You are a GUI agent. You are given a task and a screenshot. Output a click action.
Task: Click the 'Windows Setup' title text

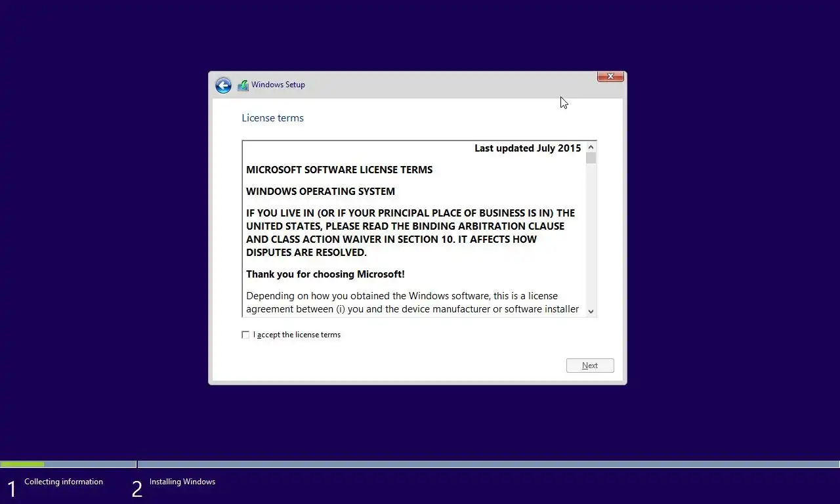[x=278, y=85]
